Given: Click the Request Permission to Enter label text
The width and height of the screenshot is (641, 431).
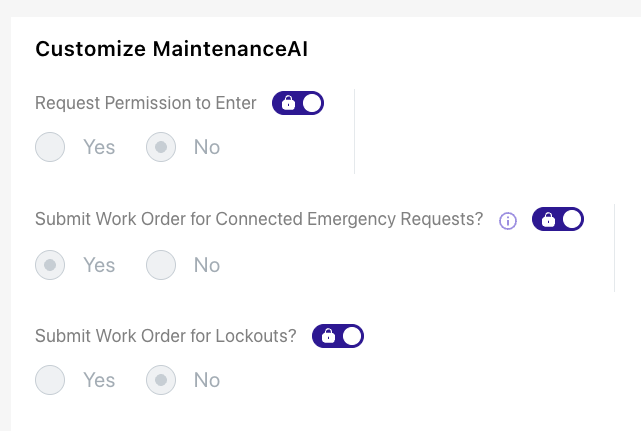Looking at the screenshot, I should 146,103.
